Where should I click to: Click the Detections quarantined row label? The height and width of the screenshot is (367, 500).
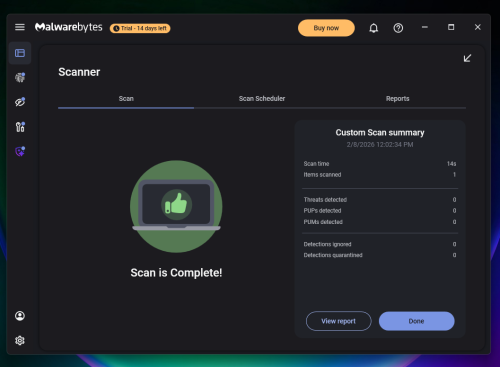[x=333, y=255]
